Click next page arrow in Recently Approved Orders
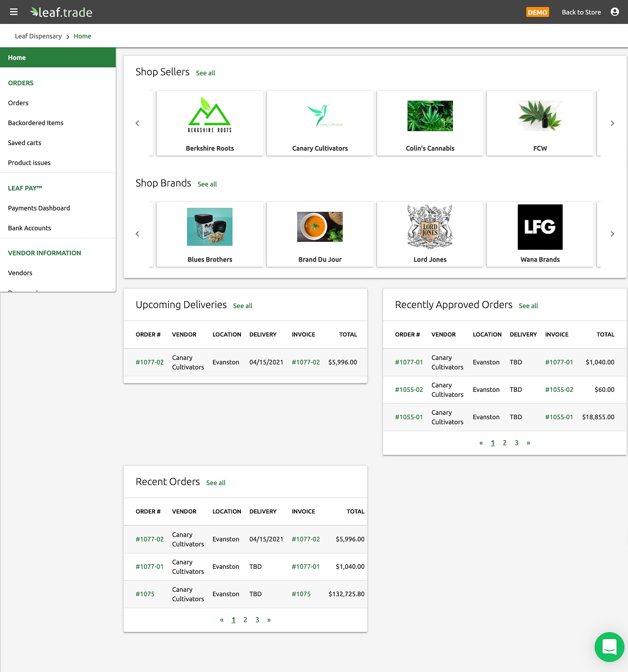The height and width of the screenshot is (672, 628). pos(528,443)
